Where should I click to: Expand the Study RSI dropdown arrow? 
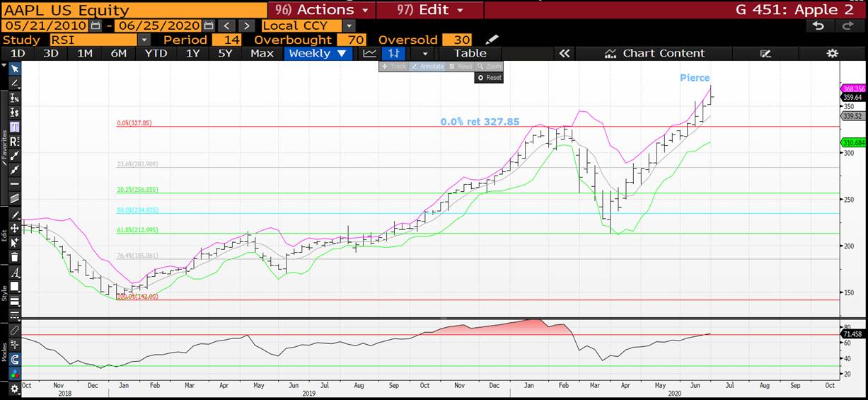tap(144, 40)
